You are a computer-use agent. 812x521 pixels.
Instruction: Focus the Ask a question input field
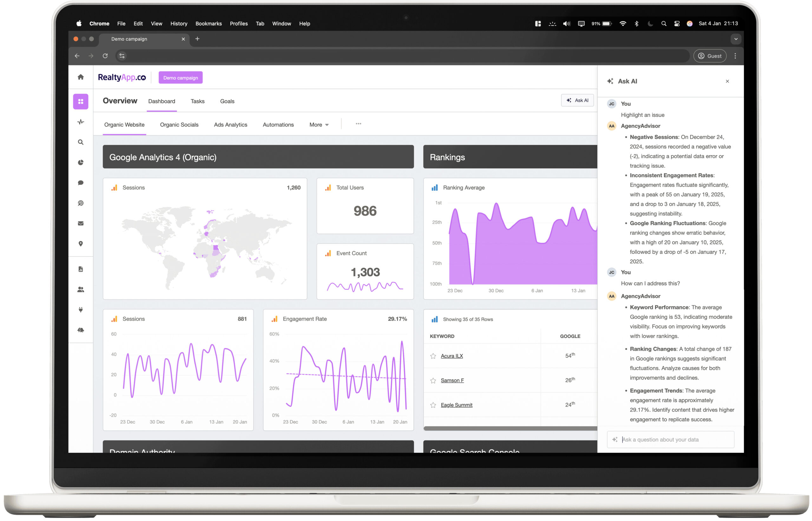coord(670,440)
